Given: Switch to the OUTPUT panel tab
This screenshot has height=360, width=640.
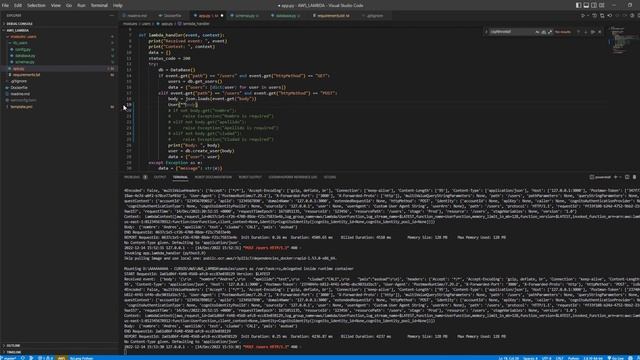Looking at the screenshot, I should pyautogui.click(x=160, y=177).
